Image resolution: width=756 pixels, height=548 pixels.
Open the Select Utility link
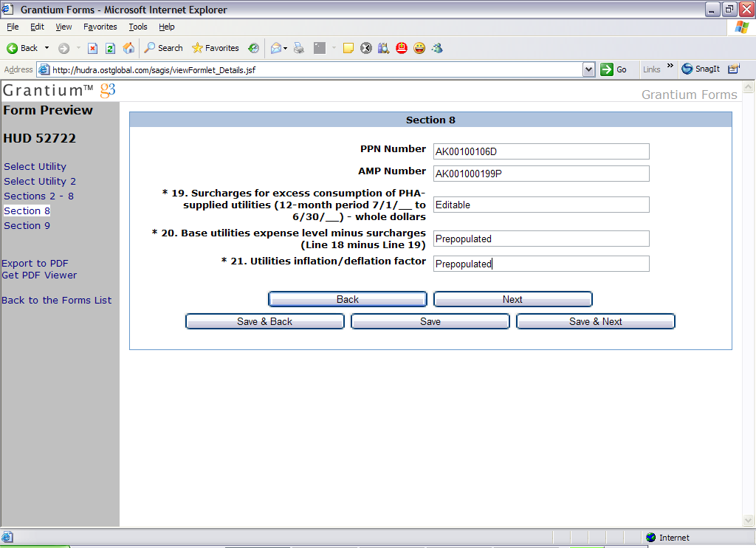click(35, 166)
